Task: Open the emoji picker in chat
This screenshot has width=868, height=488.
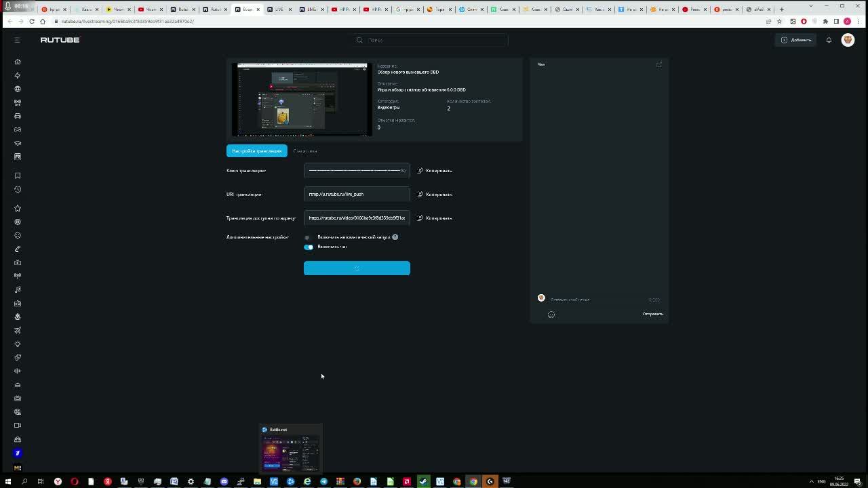Action: click(551, 314)
